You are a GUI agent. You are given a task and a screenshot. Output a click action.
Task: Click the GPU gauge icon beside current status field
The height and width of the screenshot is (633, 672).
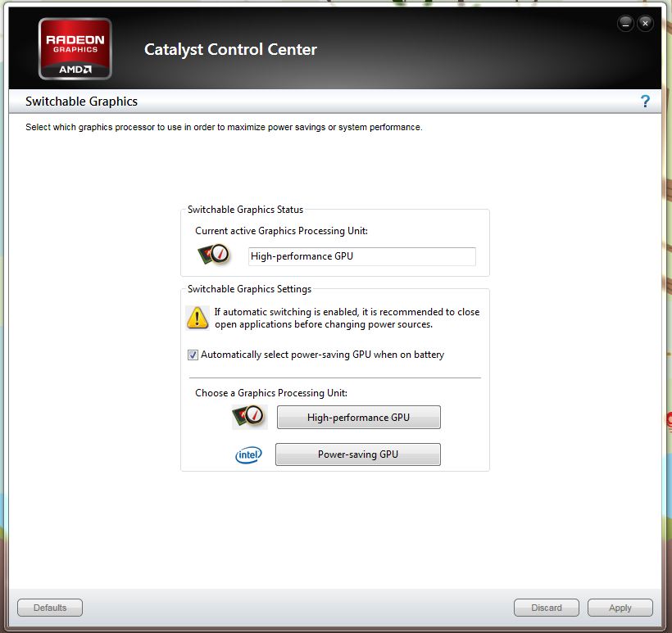214,255
